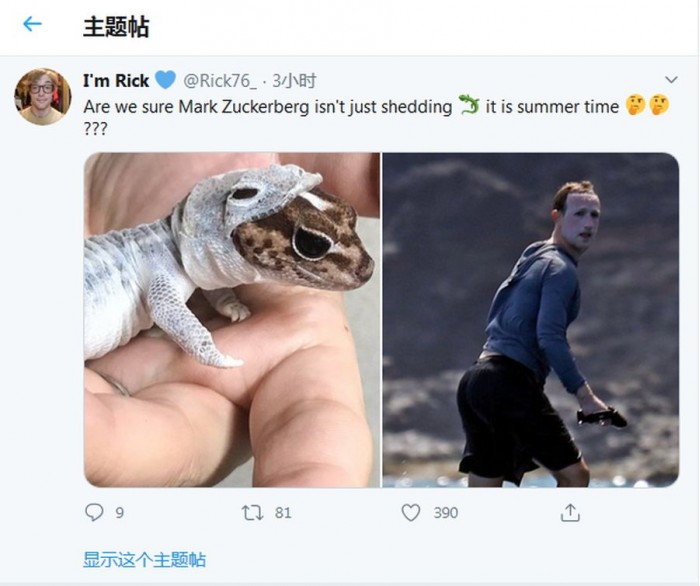Viewport: 700px width, 586px height.
Task: Click the blue heart beside I'm Rick
Action: [166, 81]
